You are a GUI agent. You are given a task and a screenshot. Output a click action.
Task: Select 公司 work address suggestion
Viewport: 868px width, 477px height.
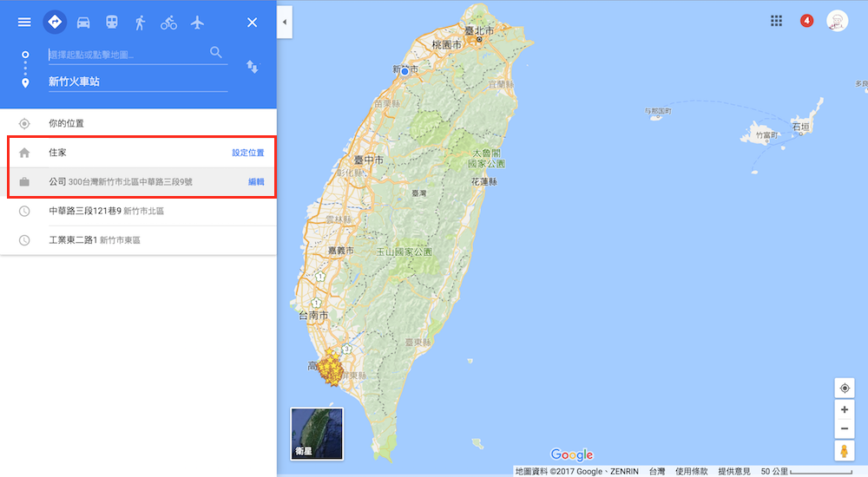(x=138, y=181)
